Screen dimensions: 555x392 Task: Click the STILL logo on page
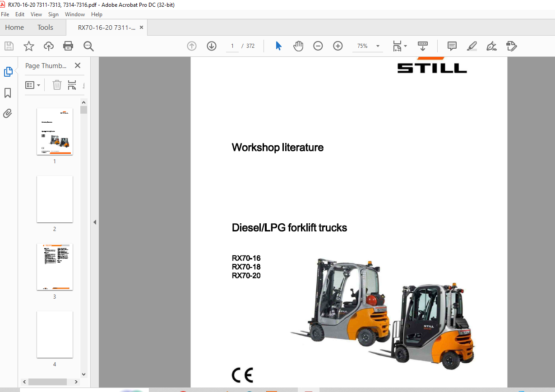pyautogui.click(x=432, y=65)
